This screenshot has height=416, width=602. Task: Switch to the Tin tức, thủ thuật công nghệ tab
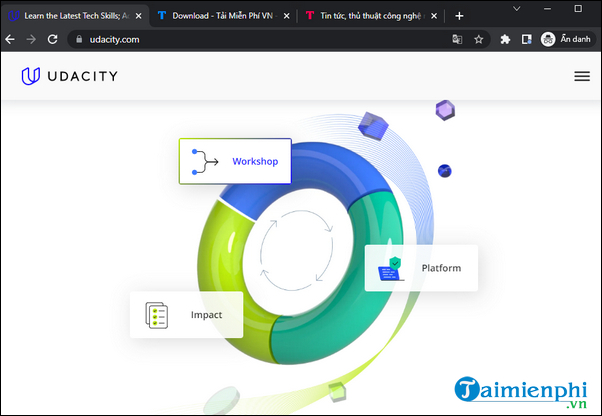point(370,16)
